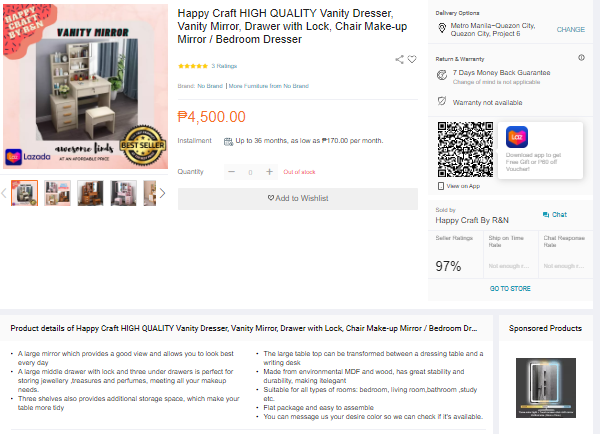
Task: Click the info icon in Return & Warranty
Action: pyautogui.click(x=581, y=58)
